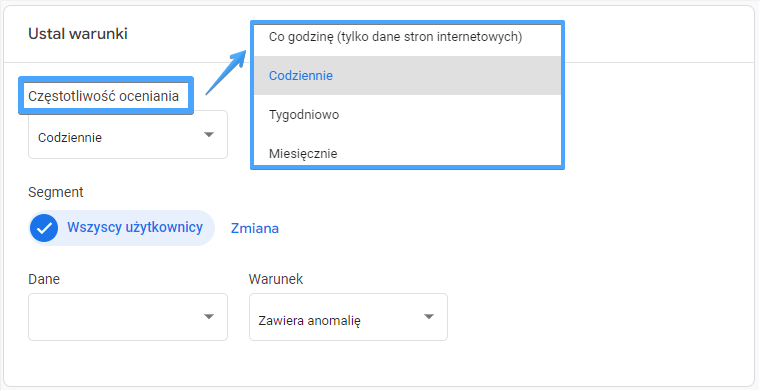Click the arrow icon beside Zawiera anomalię

(428, 317)
